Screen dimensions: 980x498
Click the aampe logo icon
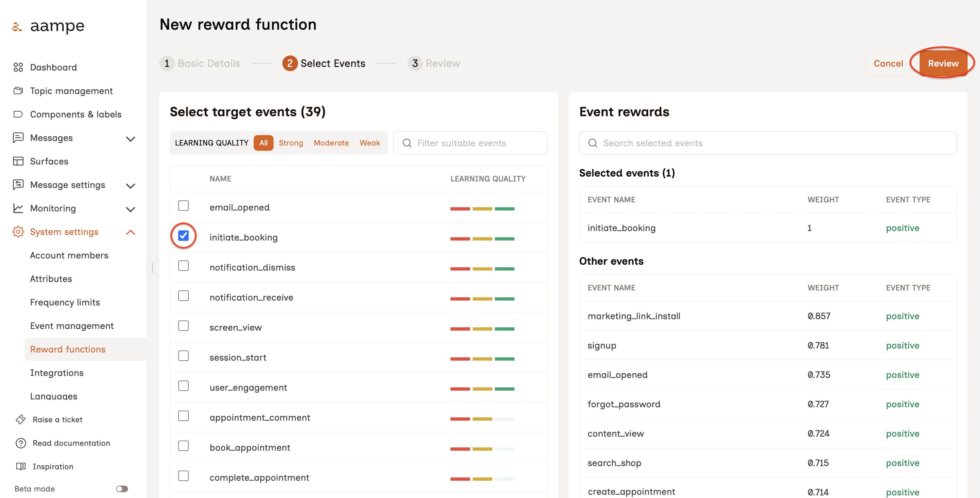pos(17,27)
